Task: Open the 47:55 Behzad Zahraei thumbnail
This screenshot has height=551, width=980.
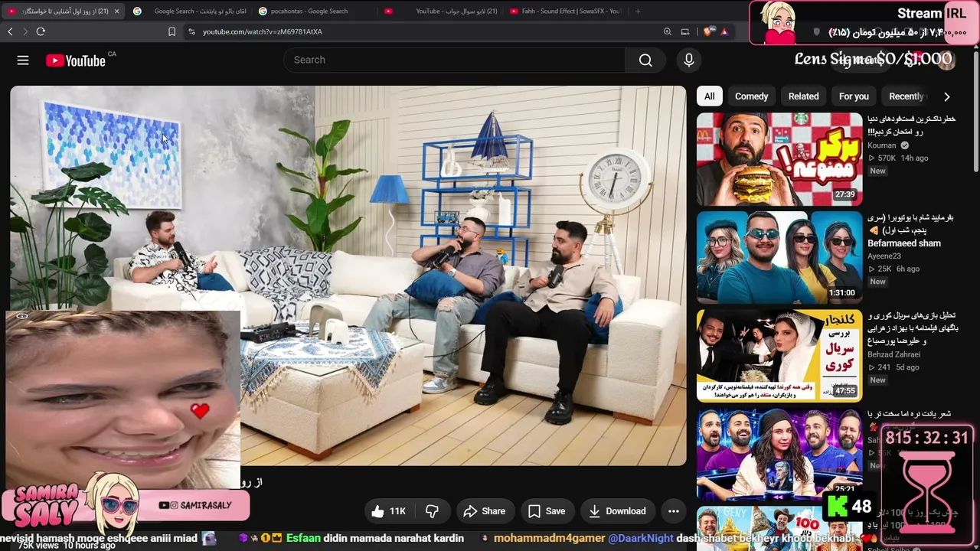Action: coord(779,356)
